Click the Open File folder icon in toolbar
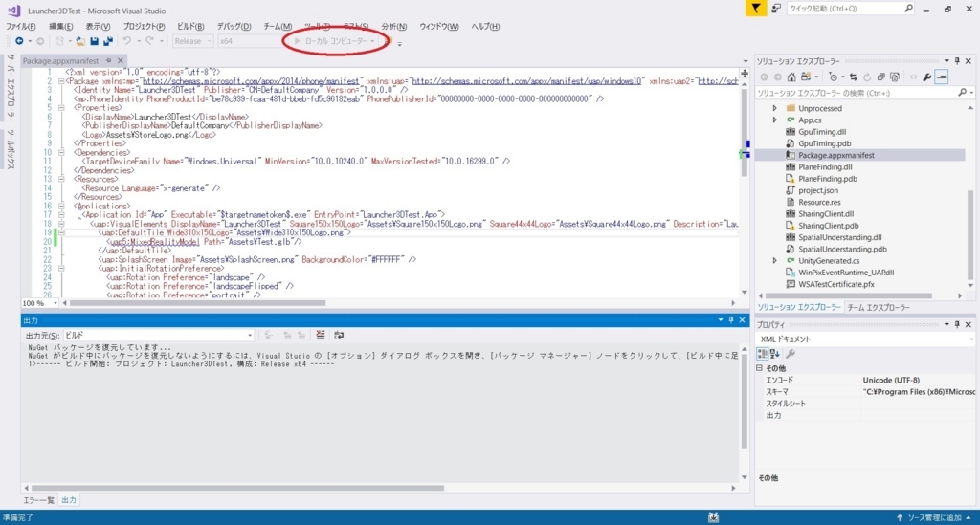Screen dimensions: 980x525 (80, 41)
